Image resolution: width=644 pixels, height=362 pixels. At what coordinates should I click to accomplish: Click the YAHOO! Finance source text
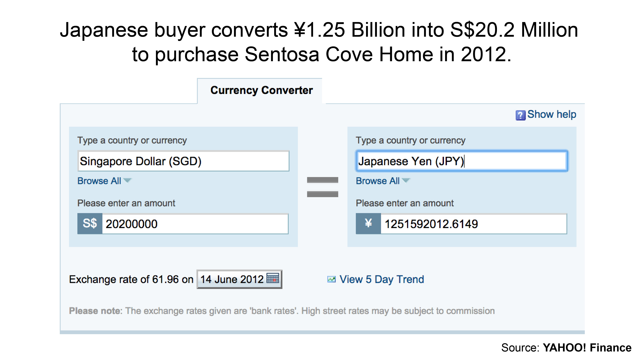point(587,348)
